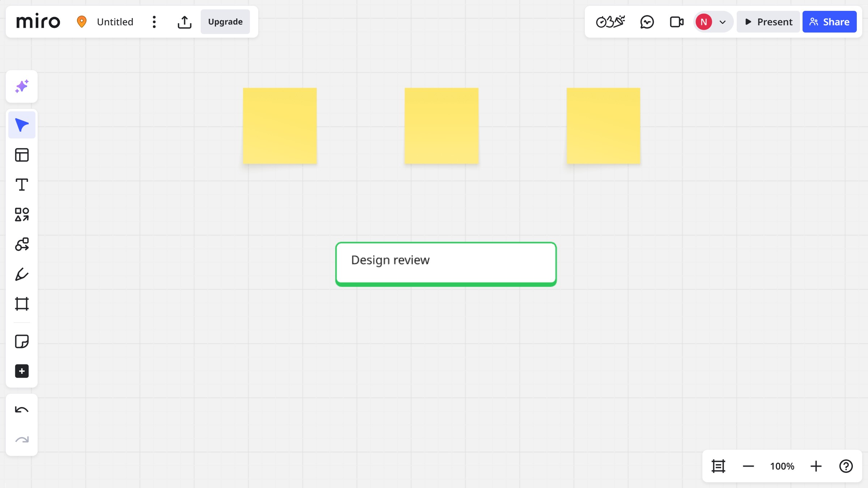The image size is (868, 488).
Task: Open the board options three-dot menu
Action: point(154,22)
